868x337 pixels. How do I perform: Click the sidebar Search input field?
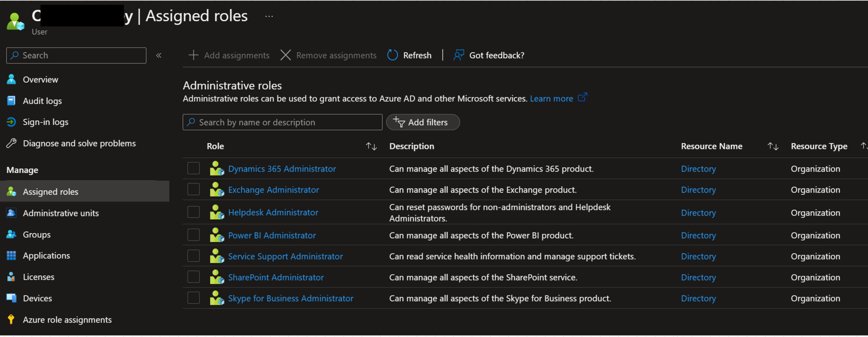[x=76, y=55]
